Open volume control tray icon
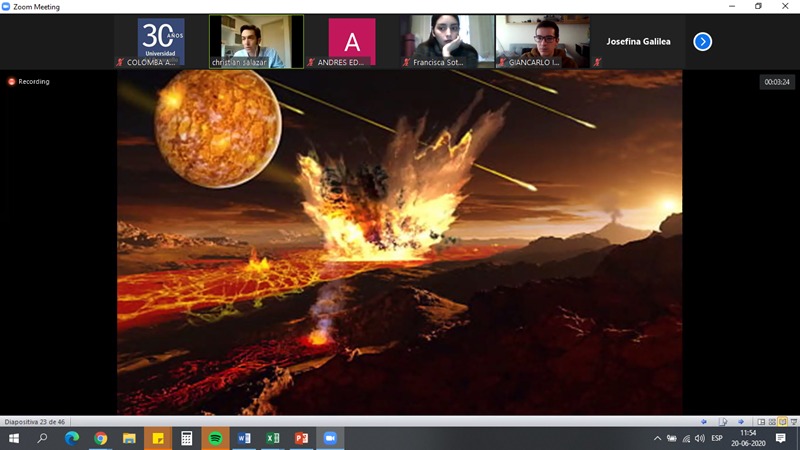Screen dimensions: 800x450 (700, 438)
